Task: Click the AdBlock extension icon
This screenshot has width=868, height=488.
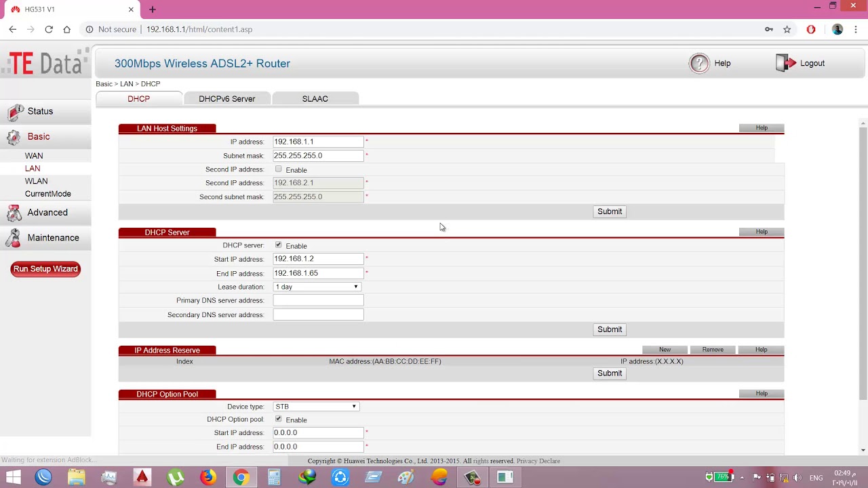Action: (x=811, y=29)
